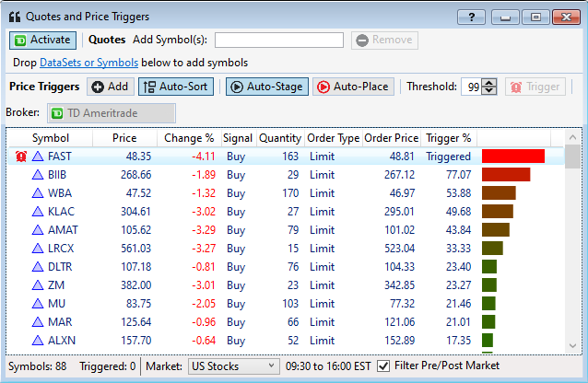The height and width of the screenshot is (383, 588).
Task: Click the triangle icon next to BIIB
Action: tap(38, 175)
